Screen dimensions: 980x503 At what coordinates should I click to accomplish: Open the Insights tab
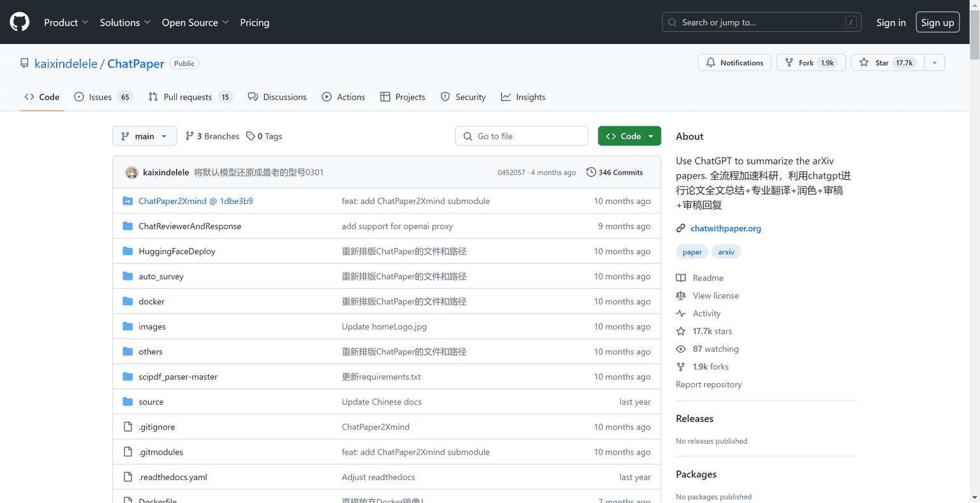523,97
